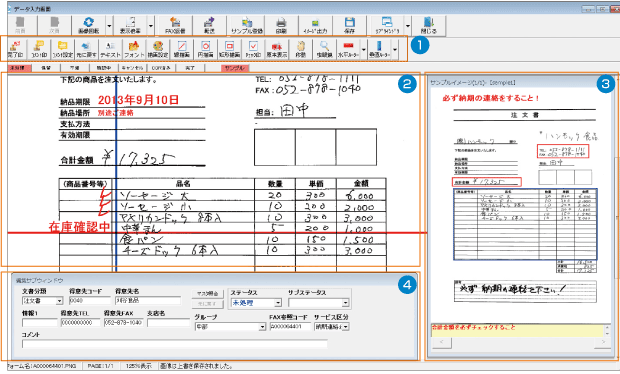620x374 pixels.
Task: Switch to the キャンセル status tab
Action: pos(132,68)
